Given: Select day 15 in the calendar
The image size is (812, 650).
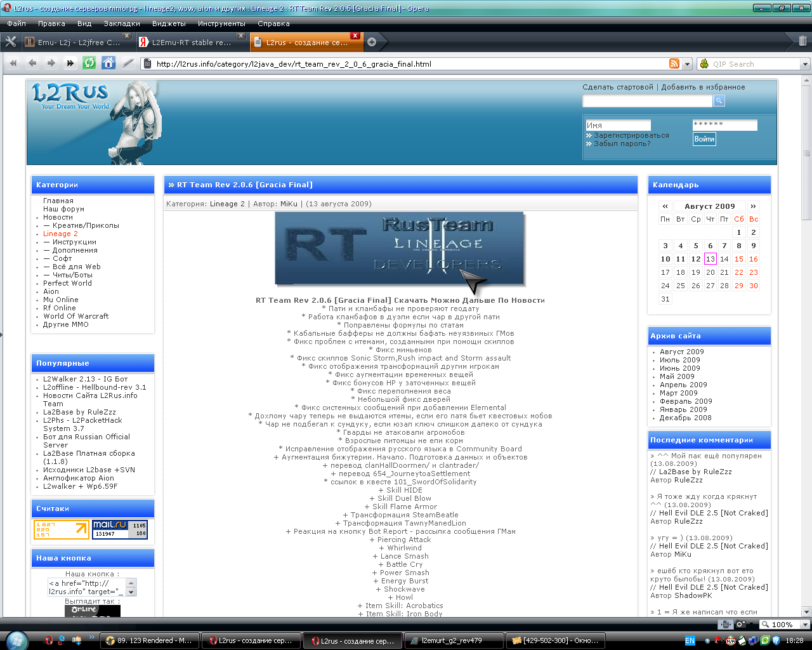Looking at the screenshot, I should click(738, 259).
